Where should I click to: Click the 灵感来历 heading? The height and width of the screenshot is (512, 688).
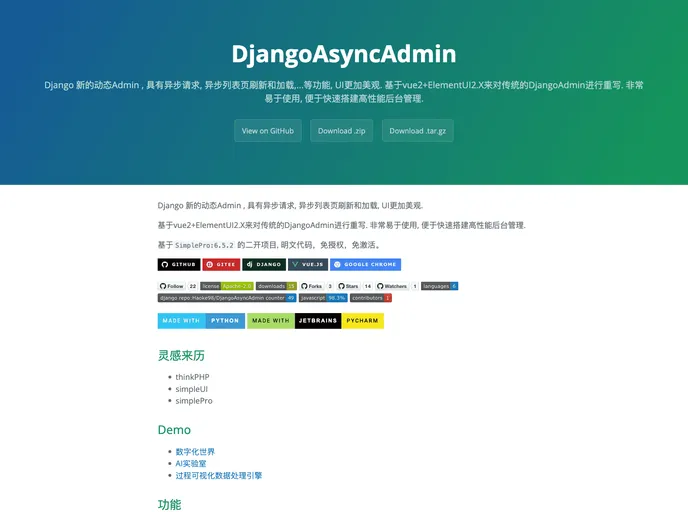pos(181,355)
